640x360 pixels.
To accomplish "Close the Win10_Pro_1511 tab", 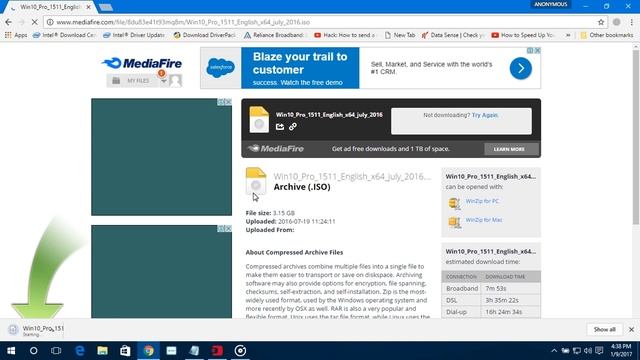I will (89, 7).
